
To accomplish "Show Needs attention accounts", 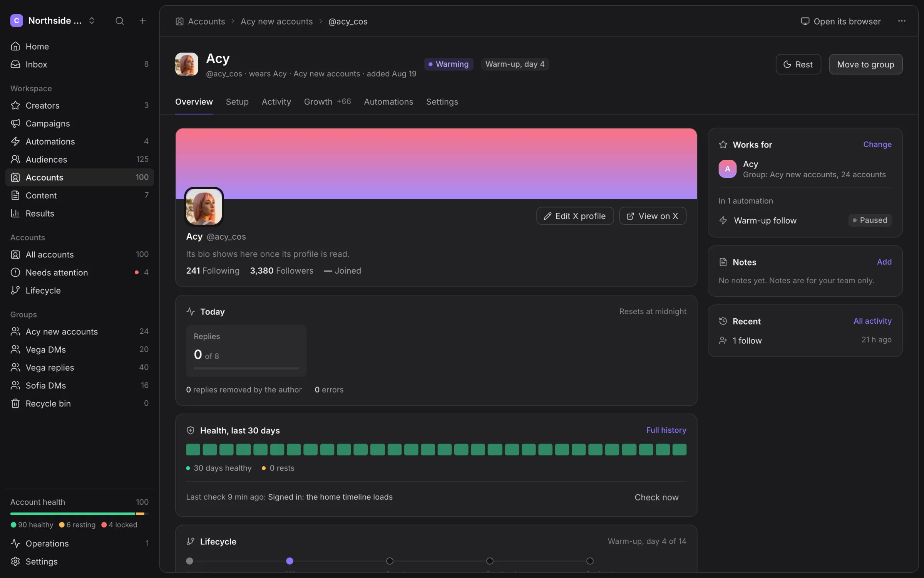I will point(79,272).
